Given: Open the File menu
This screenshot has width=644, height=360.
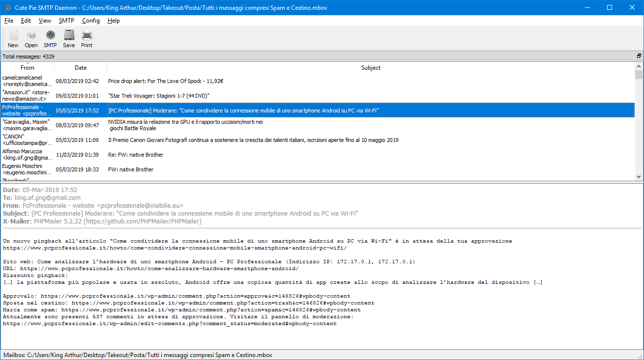Looking at the screenshot, I should coord(9,21).
